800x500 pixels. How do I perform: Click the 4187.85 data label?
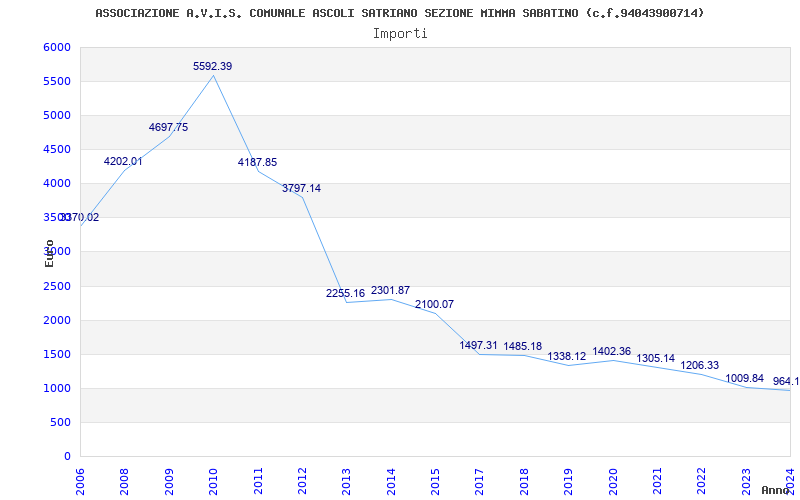pyautogui.click(x=257, y=162)
